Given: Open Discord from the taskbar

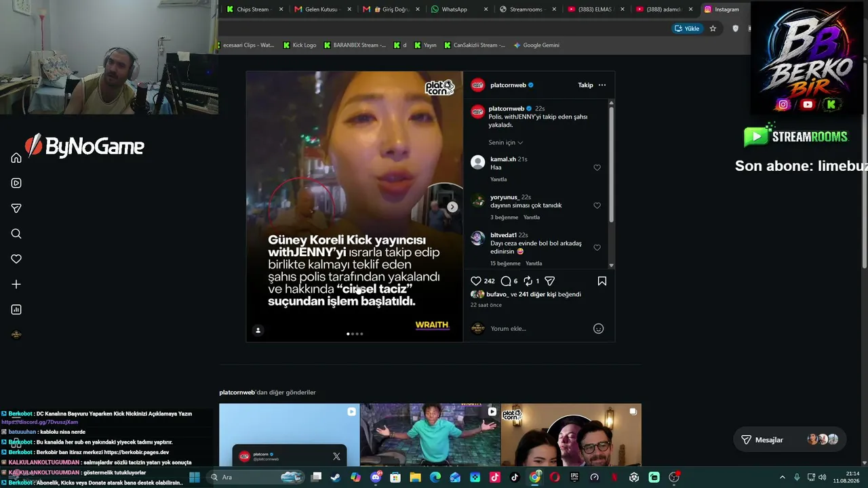Looking at the screenshot, I should pyautogui.click(x=376, y=477).
